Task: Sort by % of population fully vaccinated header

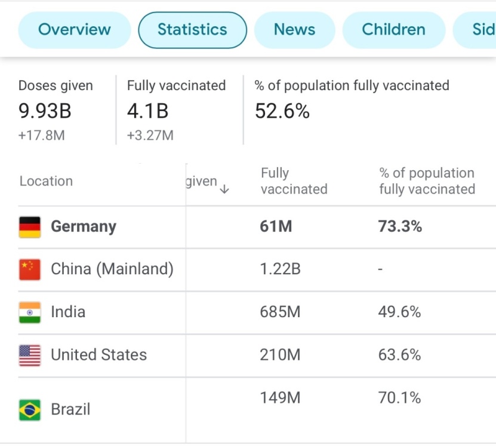Action: coord(427,181)
